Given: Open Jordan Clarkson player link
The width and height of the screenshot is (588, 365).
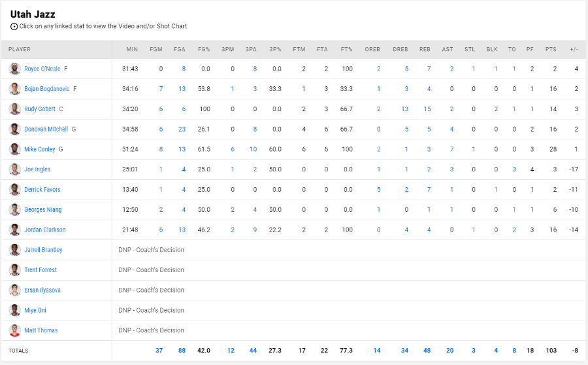Looking at the screenshot, I should (45, 230).
